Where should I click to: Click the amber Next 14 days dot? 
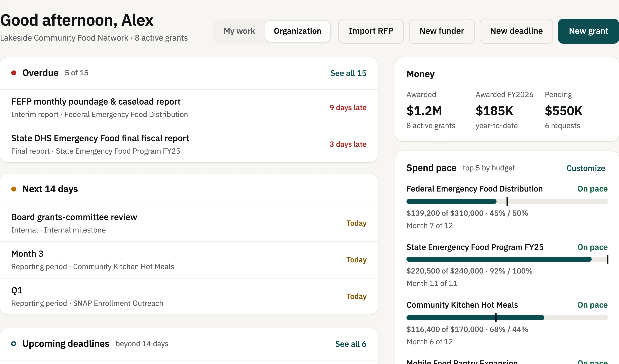[x=14, y=189]
